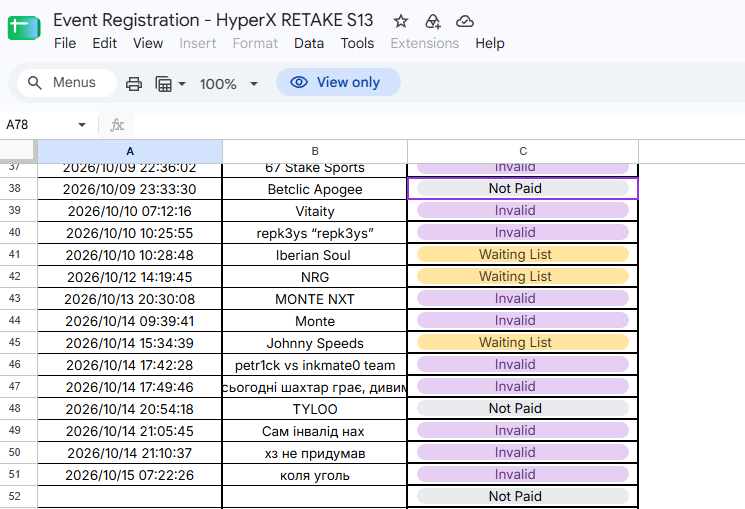
Task: Click the filter views table icon
Action: click(x=163, y=84)
